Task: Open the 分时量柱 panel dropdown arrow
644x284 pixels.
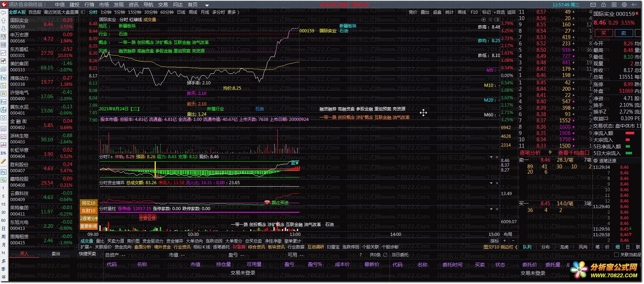Action: pos(491,209)
